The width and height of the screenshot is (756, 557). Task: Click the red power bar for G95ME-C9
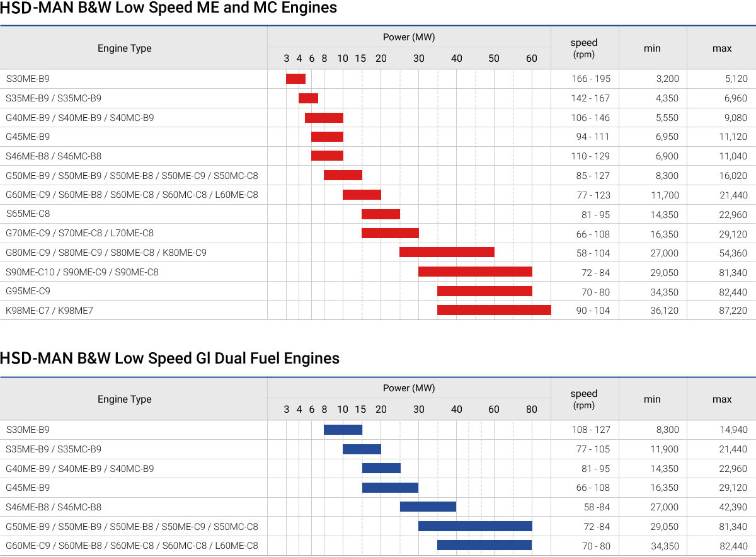484,291
